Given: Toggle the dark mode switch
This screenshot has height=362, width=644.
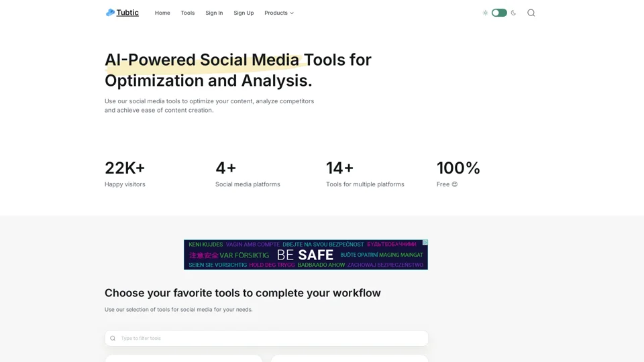Looking at the screenshot, I should (499, 13).
